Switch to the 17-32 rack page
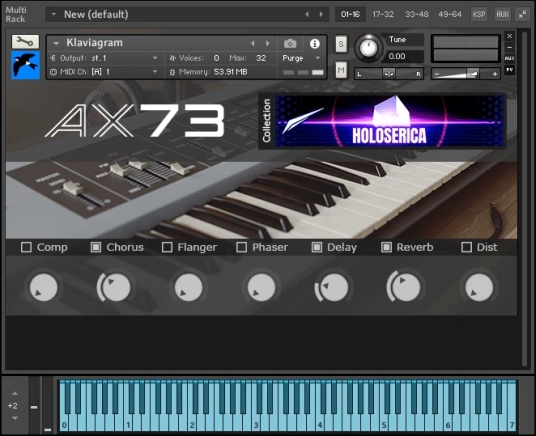 pyautogui.click(x=383, y=14)
